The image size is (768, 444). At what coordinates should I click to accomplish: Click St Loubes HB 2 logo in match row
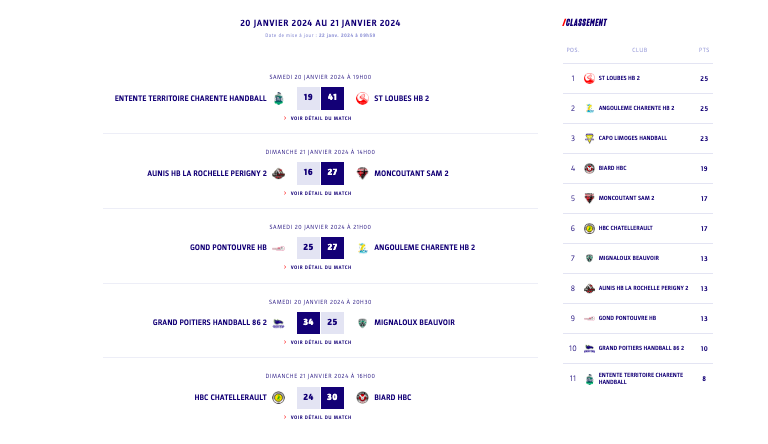[x=362, y=99]
